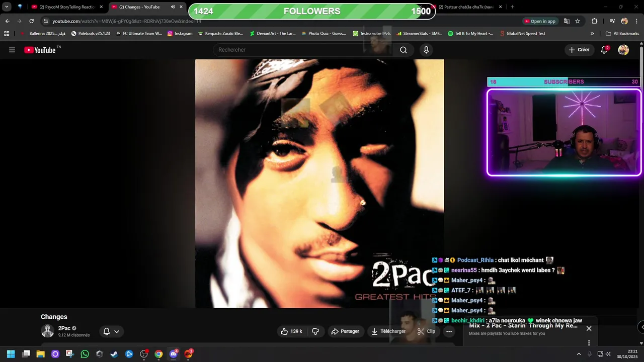Open Chrome three-dot menu
Screen dimensions: 644x362
[x=636, y=21]
